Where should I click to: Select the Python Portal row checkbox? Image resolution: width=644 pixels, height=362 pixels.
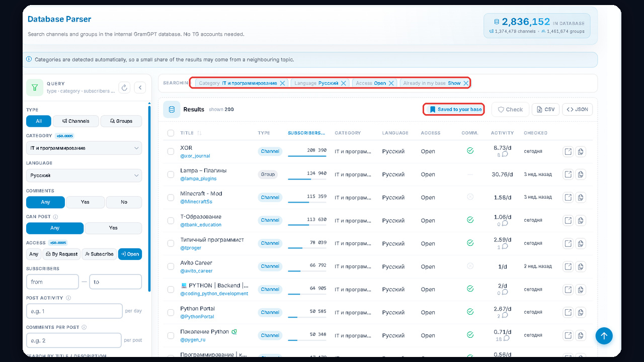[x=171, y=312]
